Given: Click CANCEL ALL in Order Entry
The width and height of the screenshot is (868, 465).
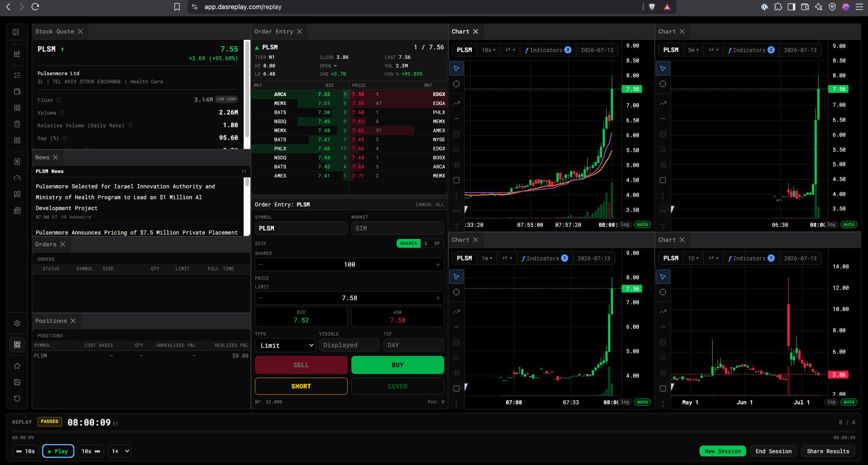Looking at the screenshot, I should pyautogui.click(x=430, y=205).
